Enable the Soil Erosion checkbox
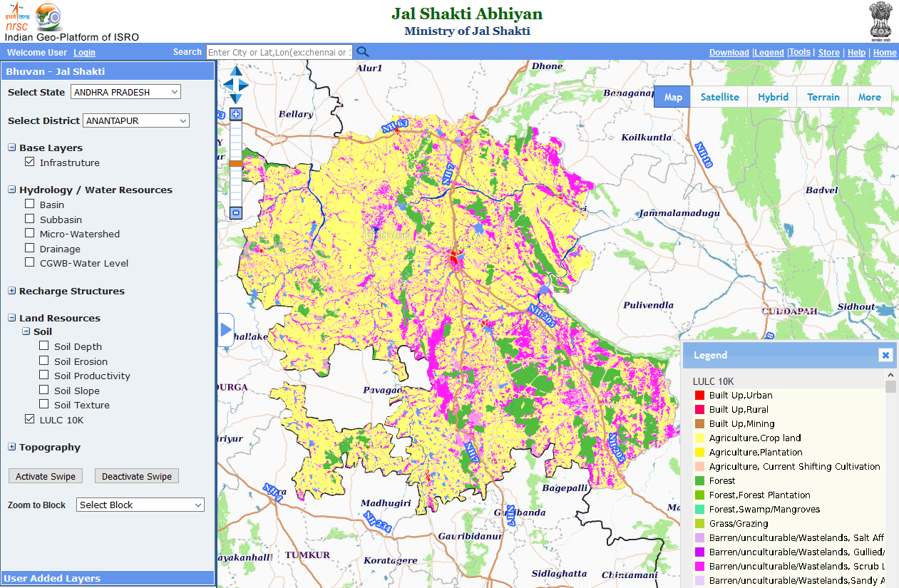 point(44,361)
